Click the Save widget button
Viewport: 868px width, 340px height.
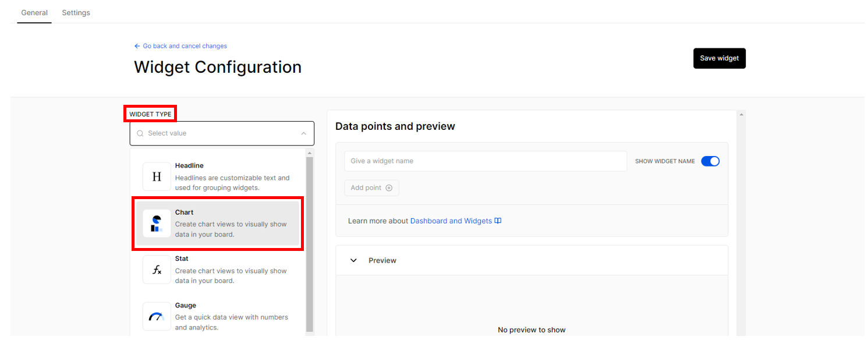point(720,58)
